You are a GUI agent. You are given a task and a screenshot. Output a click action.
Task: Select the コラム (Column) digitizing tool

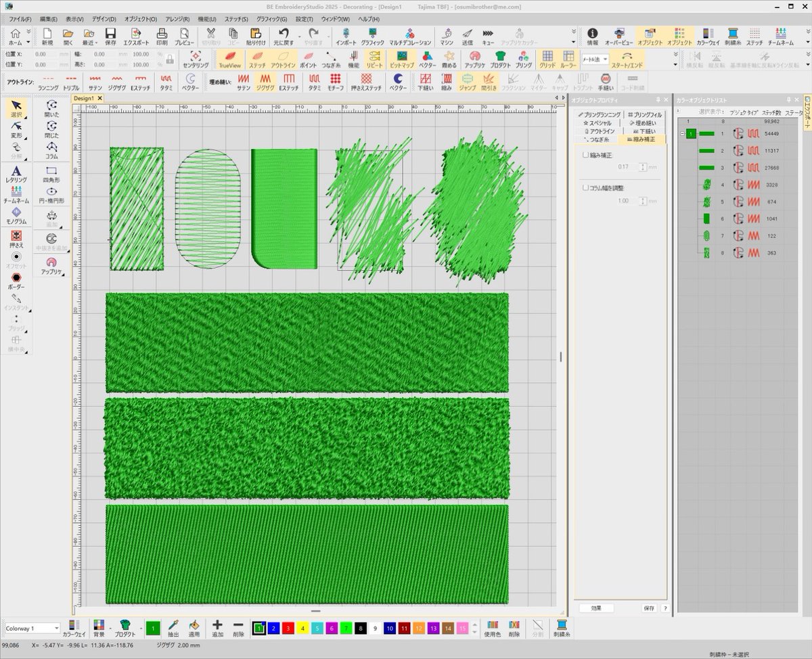(x=51, y=150)
